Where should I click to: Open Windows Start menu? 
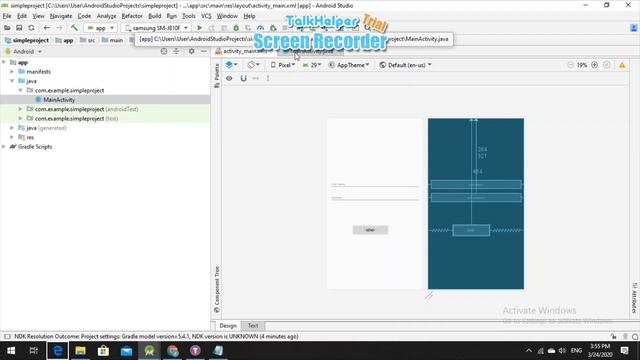[x=11, y=351]
